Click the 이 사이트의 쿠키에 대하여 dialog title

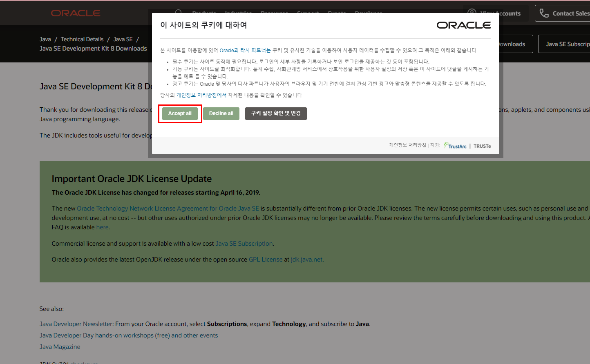click(203, 25)
